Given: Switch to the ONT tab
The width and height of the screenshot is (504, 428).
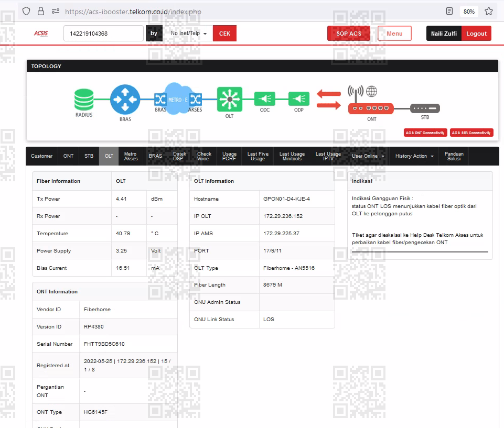Looking at the screenshot, I should [69, 156].
